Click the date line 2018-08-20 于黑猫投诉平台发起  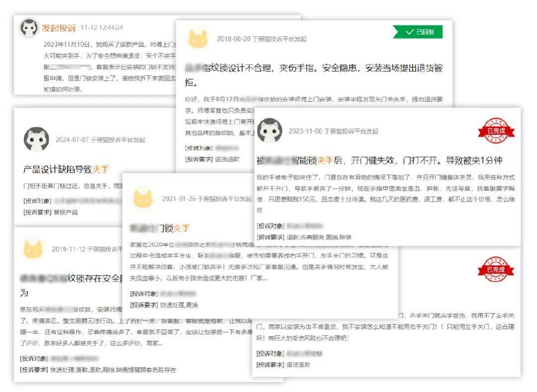click(x=262, y=39)
